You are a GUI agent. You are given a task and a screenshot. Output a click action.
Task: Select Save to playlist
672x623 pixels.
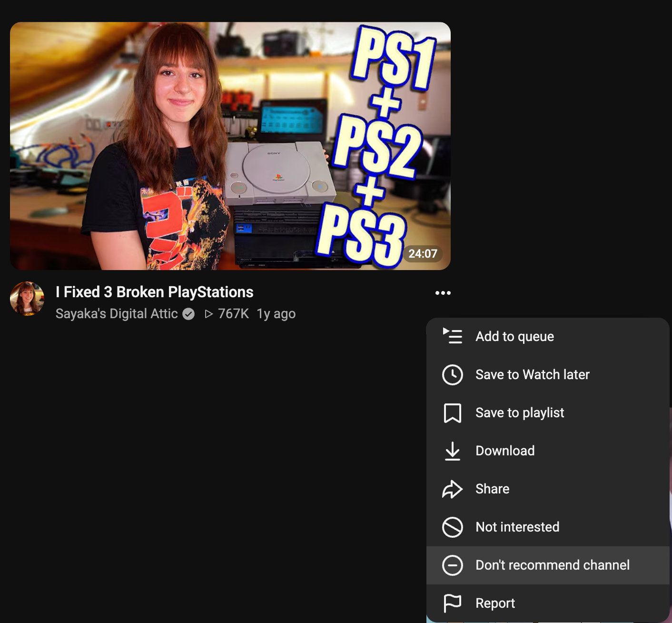click(548, 413)
